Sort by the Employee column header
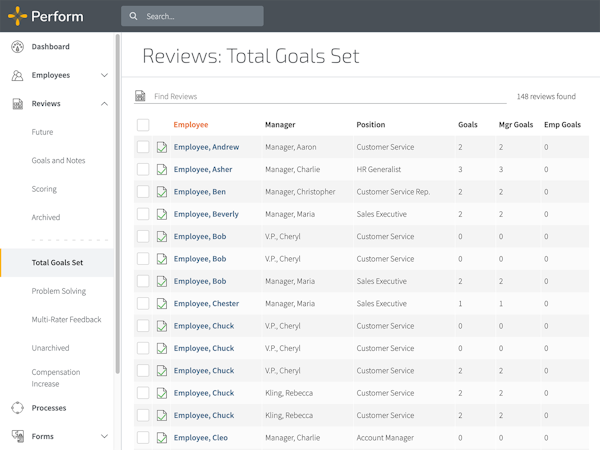The width and height of the screenshot is (600, 450). tap(191, 125)
